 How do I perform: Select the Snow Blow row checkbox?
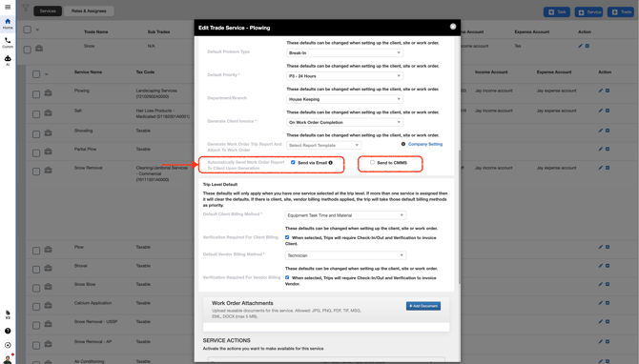pos(36,289)
